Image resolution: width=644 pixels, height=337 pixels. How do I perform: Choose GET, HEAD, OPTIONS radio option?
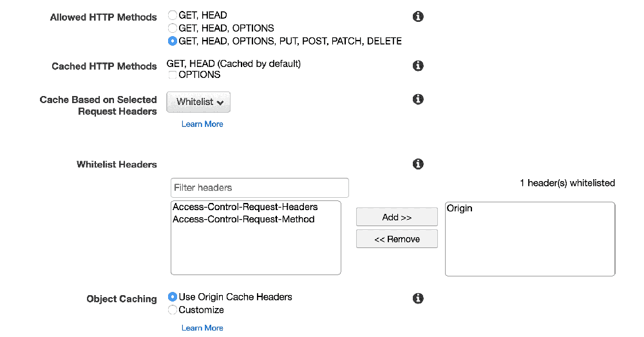coord(173,28)
